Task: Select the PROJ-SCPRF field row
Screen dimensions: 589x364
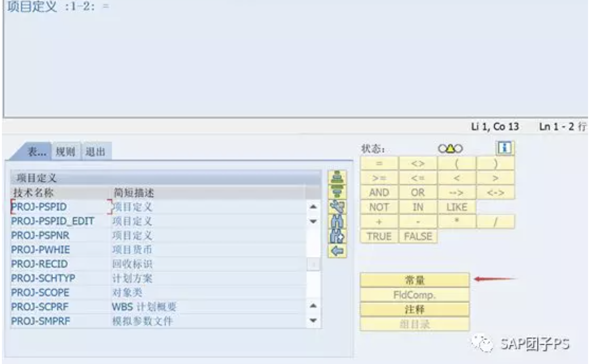Action: point(158,306)
